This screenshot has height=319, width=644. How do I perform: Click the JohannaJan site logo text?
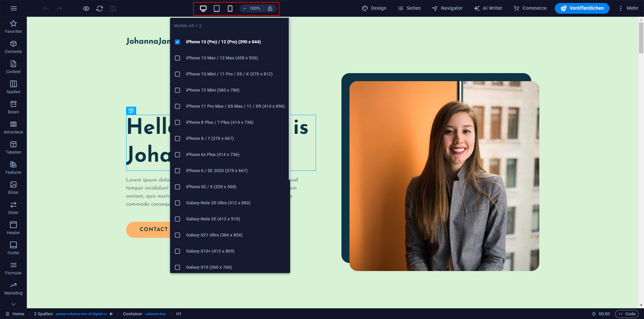148,41
